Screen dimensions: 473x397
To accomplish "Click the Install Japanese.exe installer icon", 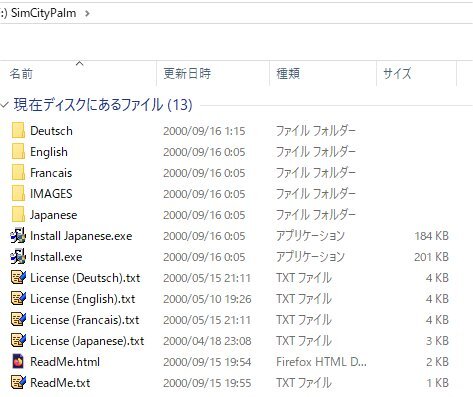I will point(18,236).
